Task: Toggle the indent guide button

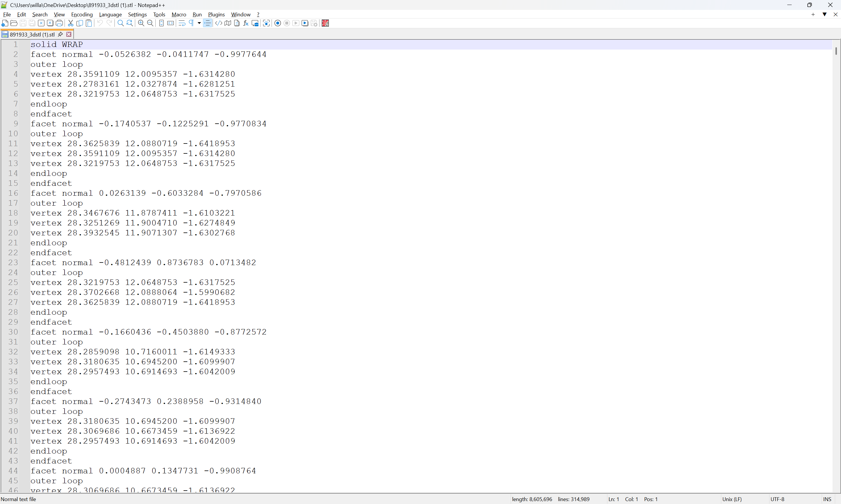Action: click(207, 23)
